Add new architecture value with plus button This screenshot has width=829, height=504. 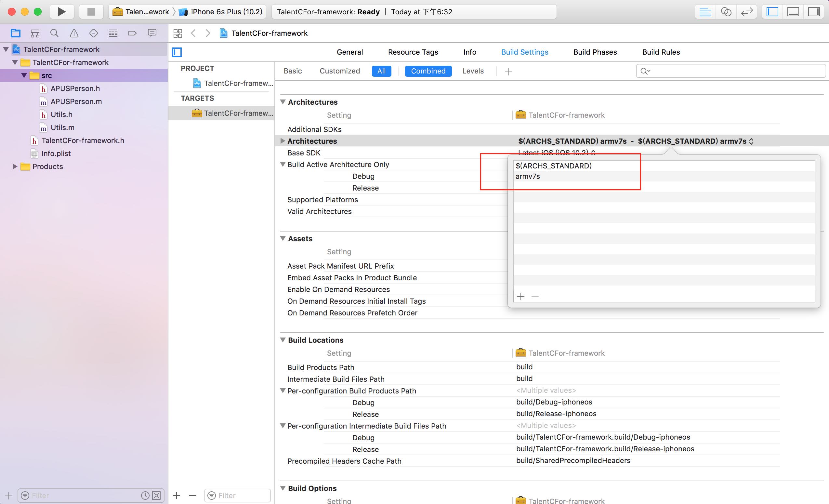(521, 297)
